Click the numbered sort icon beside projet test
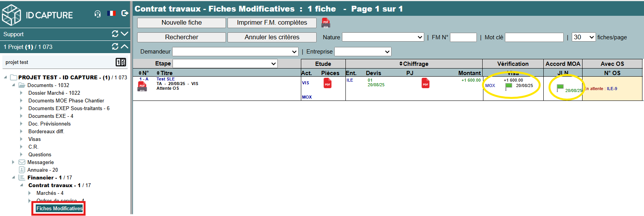 pyautogui.click(x=121, y=62)
